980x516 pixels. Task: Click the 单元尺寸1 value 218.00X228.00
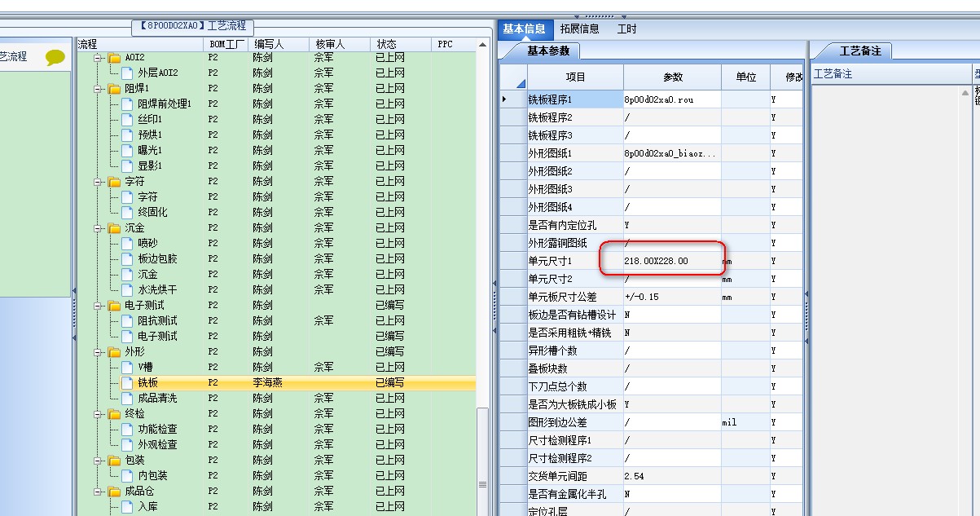tap(656, 261)
